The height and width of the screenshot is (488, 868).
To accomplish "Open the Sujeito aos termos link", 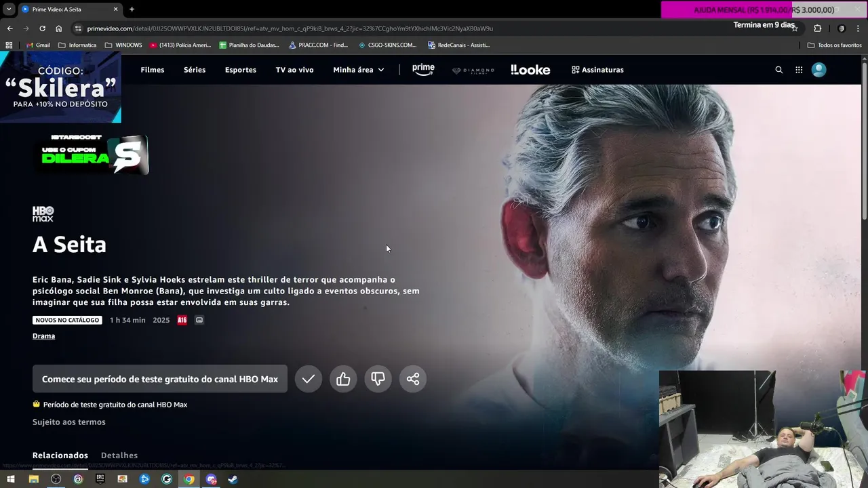I will 69,422.
